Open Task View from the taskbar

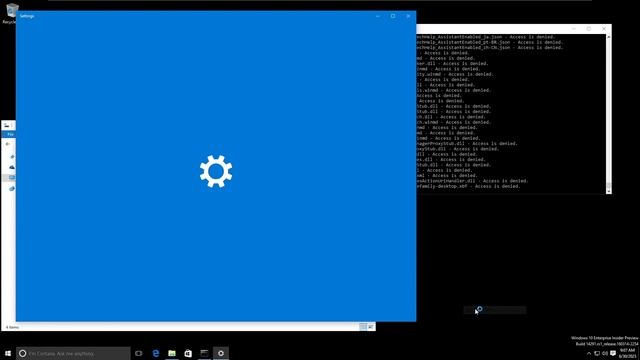[139, 353]
